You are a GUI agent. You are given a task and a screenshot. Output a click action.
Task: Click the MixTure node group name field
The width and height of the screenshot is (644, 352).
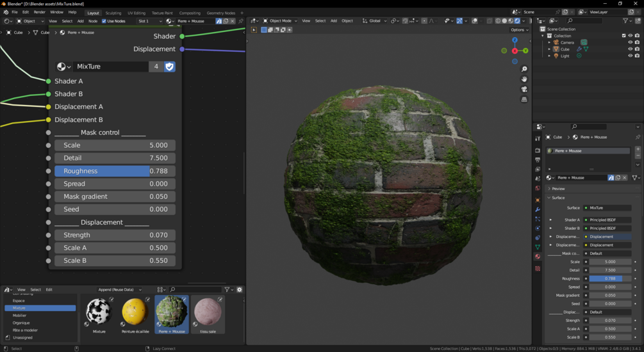coord(111,67)
